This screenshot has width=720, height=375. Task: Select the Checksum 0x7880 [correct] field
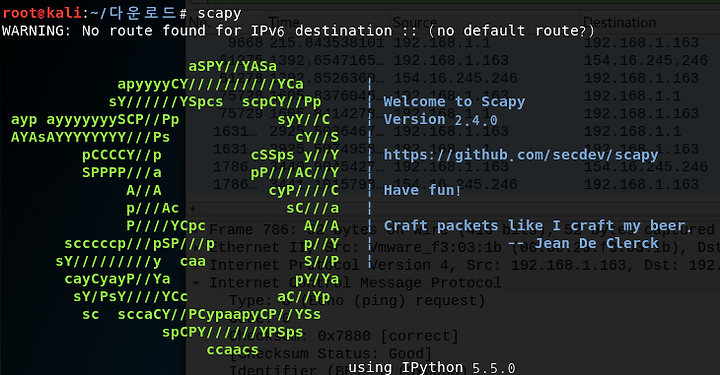pos(343,336)
